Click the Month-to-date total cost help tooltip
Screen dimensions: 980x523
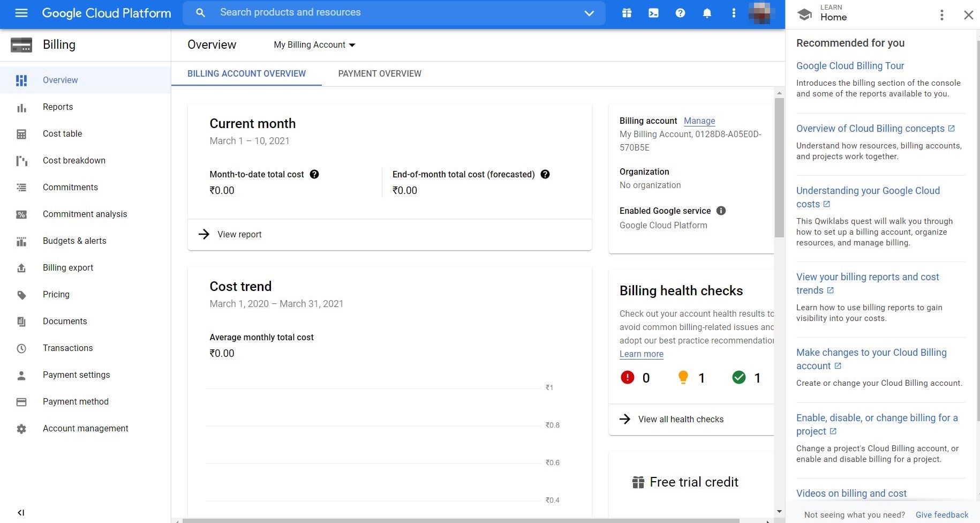[x=314, y=174]
